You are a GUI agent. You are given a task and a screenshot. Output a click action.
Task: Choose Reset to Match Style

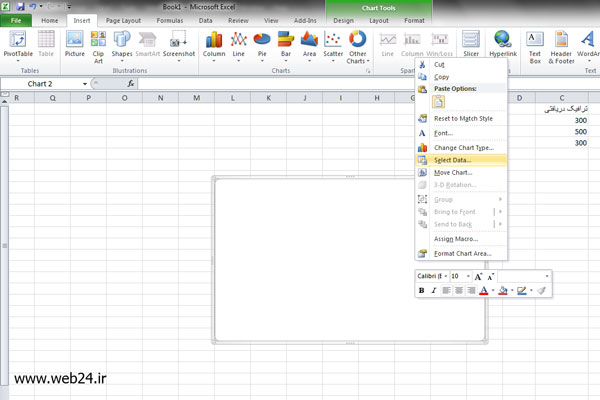461,119
